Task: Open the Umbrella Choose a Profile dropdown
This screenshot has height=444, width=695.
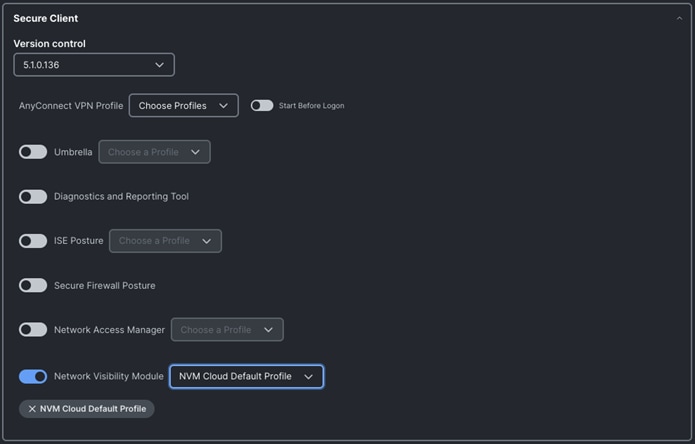Action: pos(154,152)
